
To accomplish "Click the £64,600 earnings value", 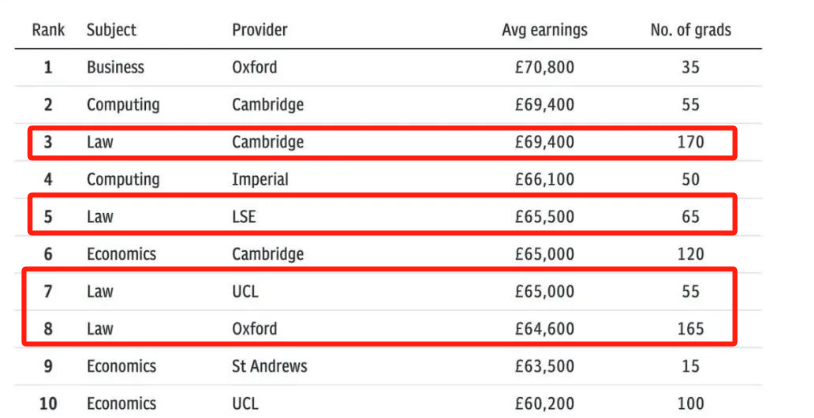I will (545, 329).
